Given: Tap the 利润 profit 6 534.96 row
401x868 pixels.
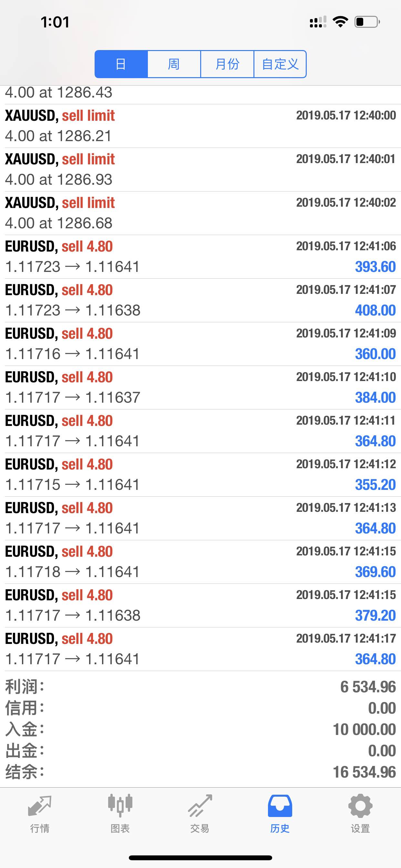Looking at the screenshot, I should [x=200, y=687].
